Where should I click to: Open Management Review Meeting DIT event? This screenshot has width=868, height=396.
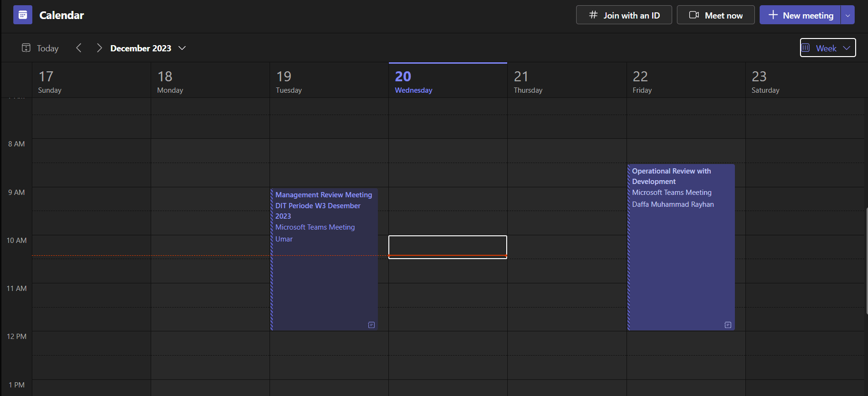[324, 259]
